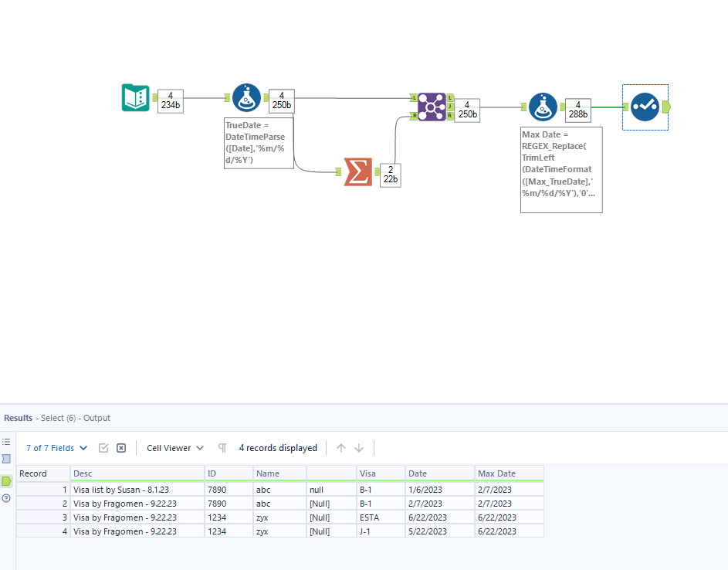Click the deselect all fields X icon
The width and height of the screenshot is (728, 570).
121,448
